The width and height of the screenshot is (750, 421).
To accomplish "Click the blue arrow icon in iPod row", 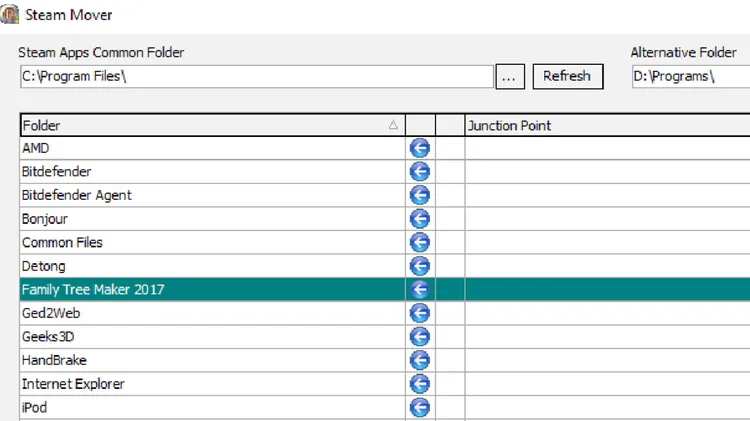I will pos(419,408).
